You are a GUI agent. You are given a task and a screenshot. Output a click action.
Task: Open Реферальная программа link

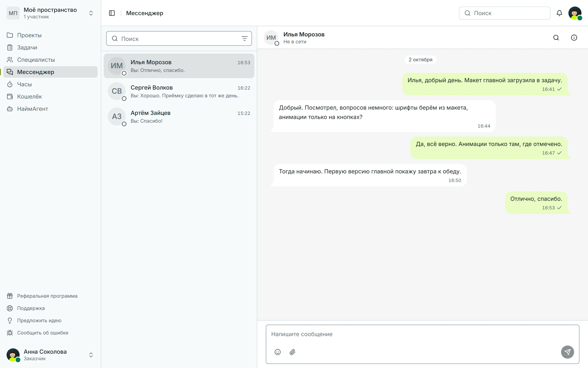click(x=50, y=296)
